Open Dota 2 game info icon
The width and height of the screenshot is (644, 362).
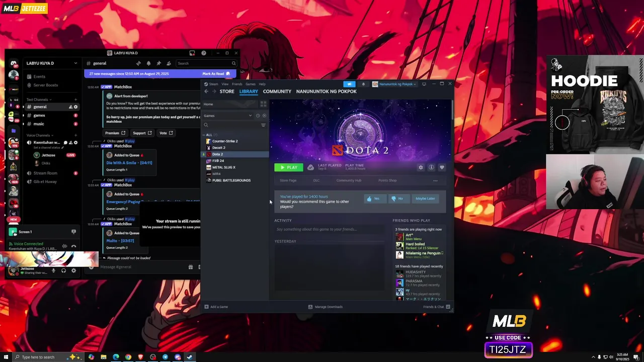coord(431,167)
